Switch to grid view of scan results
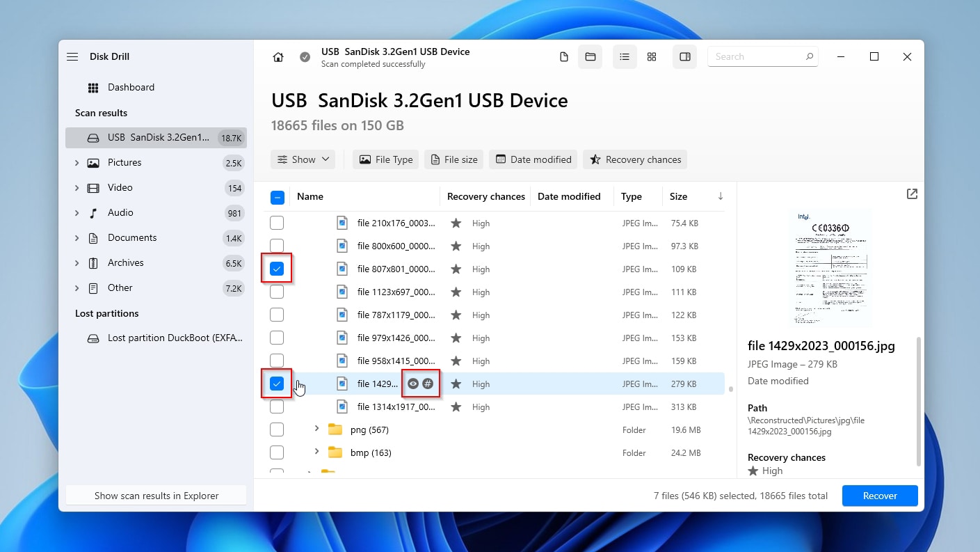Viewport: 980px width, 552px height. click(652, 56)
